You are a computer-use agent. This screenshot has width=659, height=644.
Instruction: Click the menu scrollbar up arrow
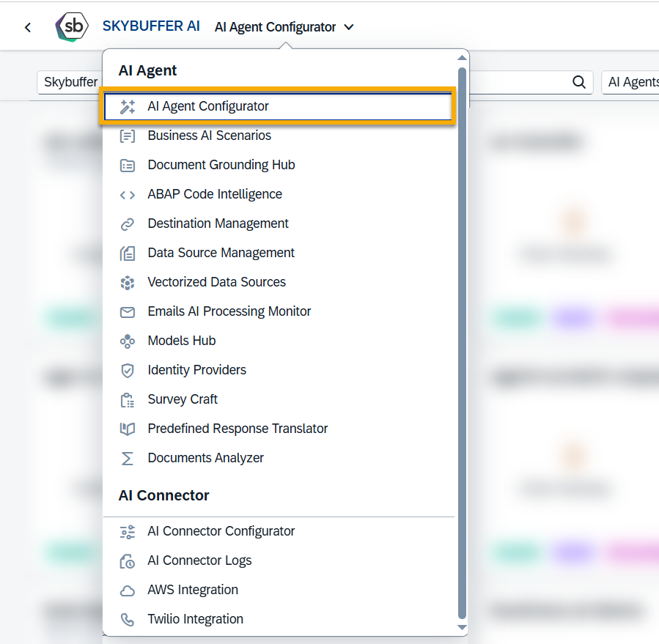pos(462,58)
